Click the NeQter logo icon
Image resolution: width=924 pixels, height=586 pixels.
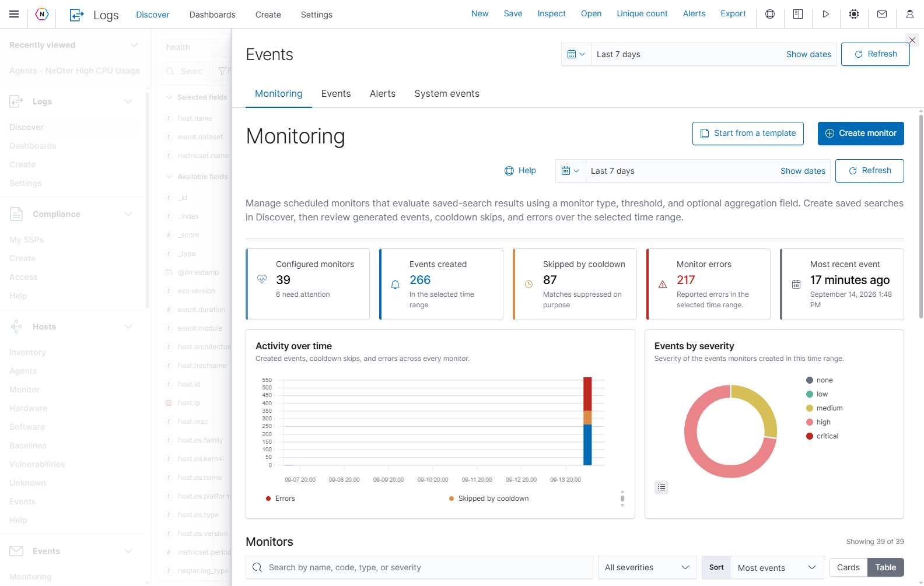pos(42,14)
